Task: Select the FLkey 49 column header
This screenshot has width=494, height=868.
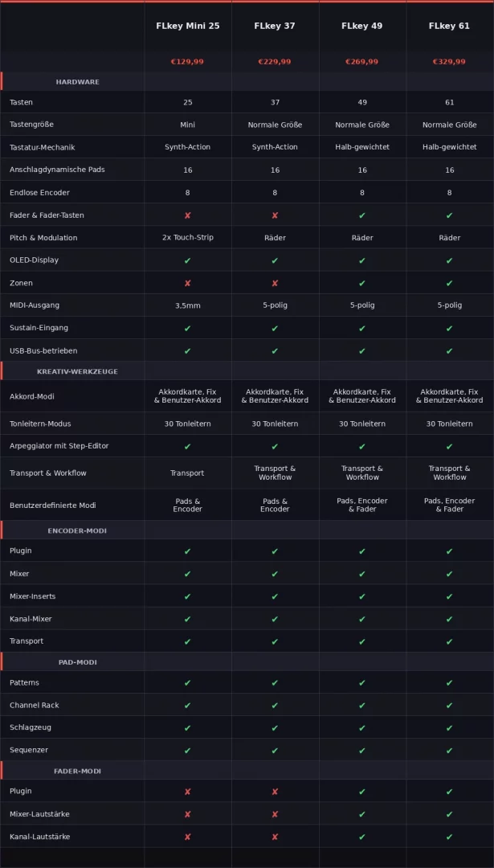Action: tap(362, 26)
